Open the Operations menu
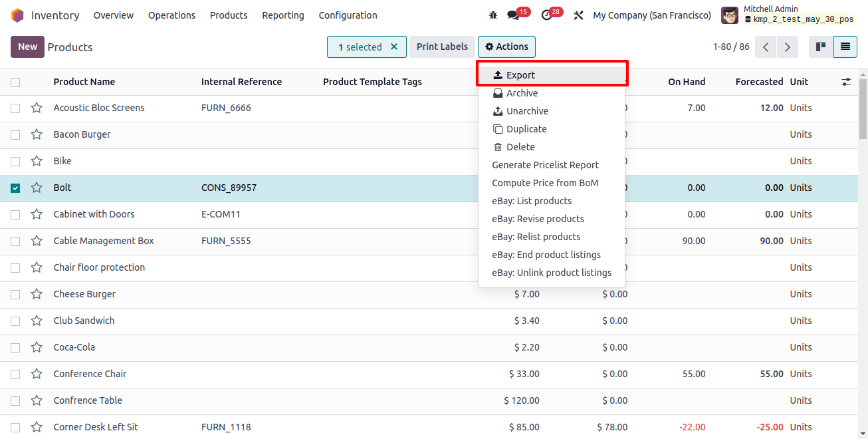The image size is (868, 439). 171,15
